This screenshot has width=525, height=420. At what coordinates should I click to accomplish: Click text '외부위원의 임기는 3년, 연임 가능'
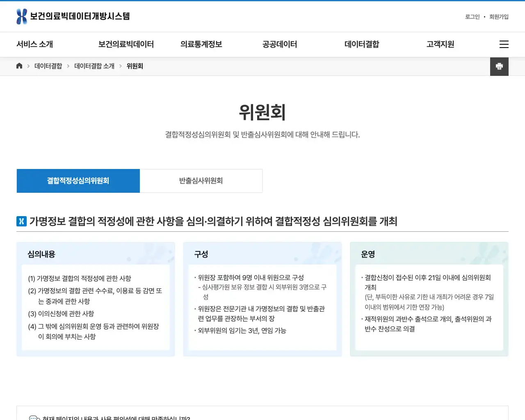[242, 331]
